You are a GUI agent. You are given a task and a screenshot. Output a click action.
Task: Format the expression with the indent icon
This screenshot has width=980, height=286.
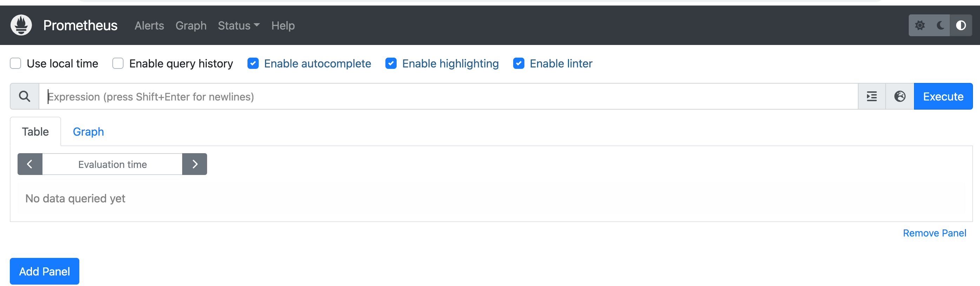pos(872,96)
